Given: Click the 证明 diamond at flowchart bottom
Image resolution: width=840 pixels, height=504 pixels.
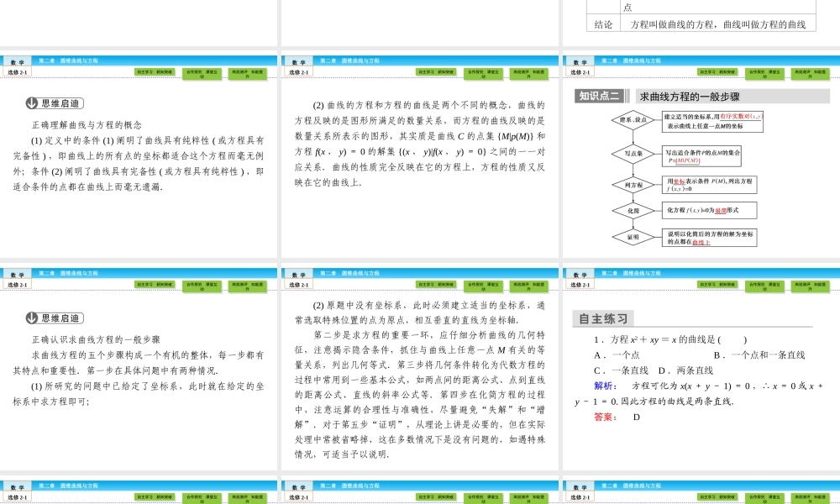Looking at the screenshot, I should click(632, 236).
